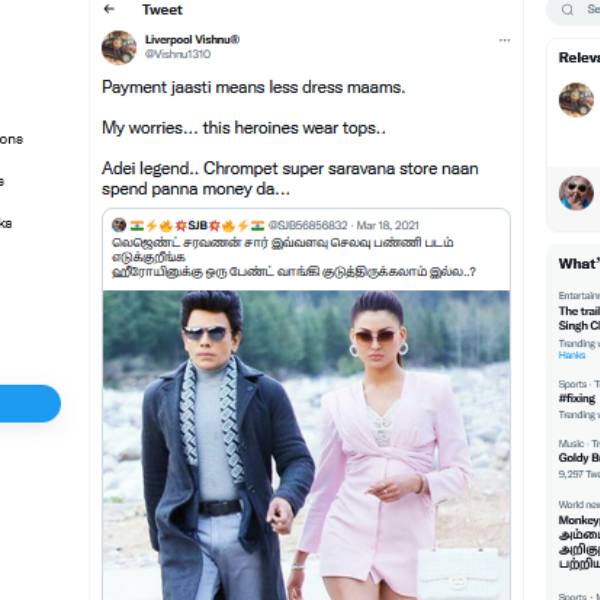Click the back arrow beside Tweet header
Screen dimensions: 600x600
(109, 10)
